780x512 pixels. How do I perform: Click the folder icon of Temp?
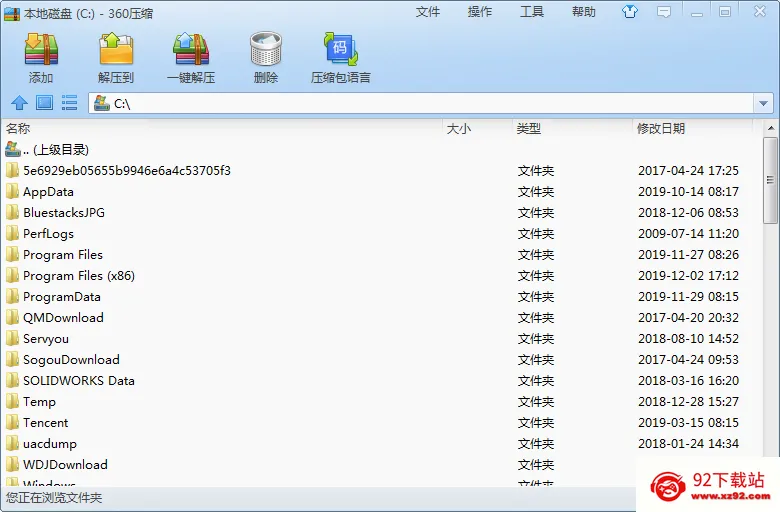(x=12, y=402)
